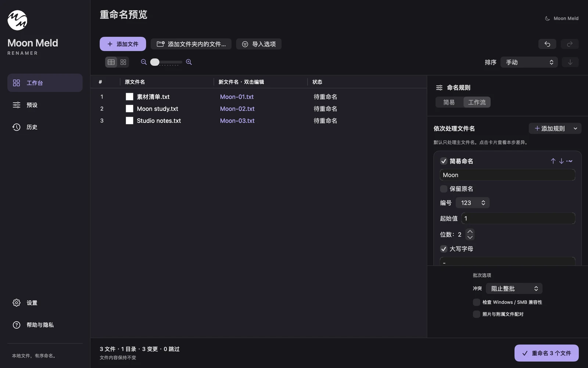Uncheck the 大写字母 checkbox
Viewport: 588px width, 368px height.
pos(444,249)
